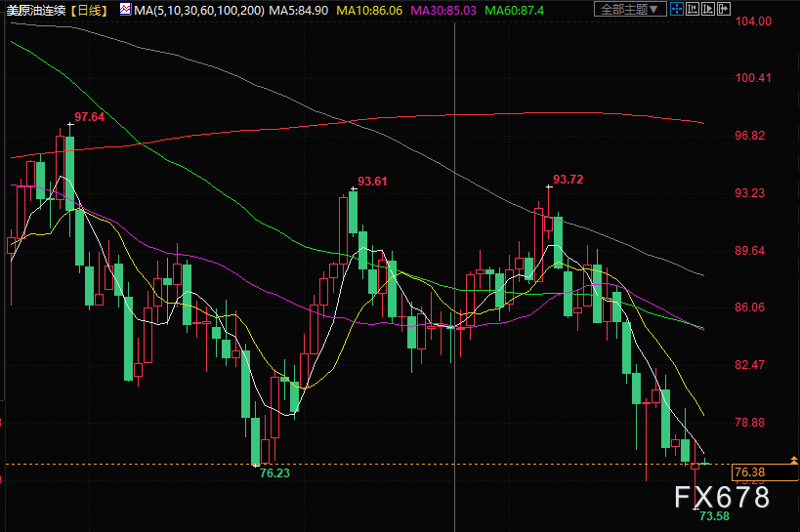Open the 全部主题 theme dropdown
800x532 pixels.
pyautogui.click(x=630, y=9)
